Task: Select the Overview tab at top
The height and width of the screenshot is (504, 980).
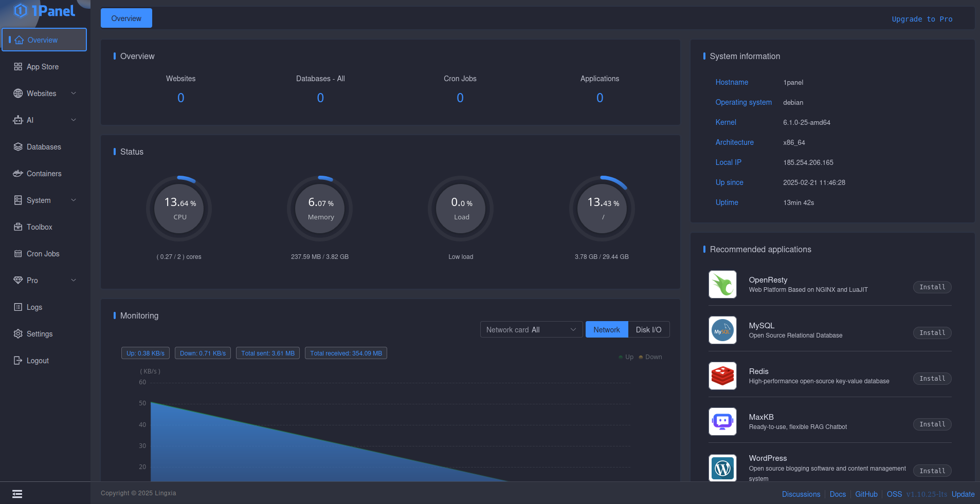Action: (x=126, y=18)
